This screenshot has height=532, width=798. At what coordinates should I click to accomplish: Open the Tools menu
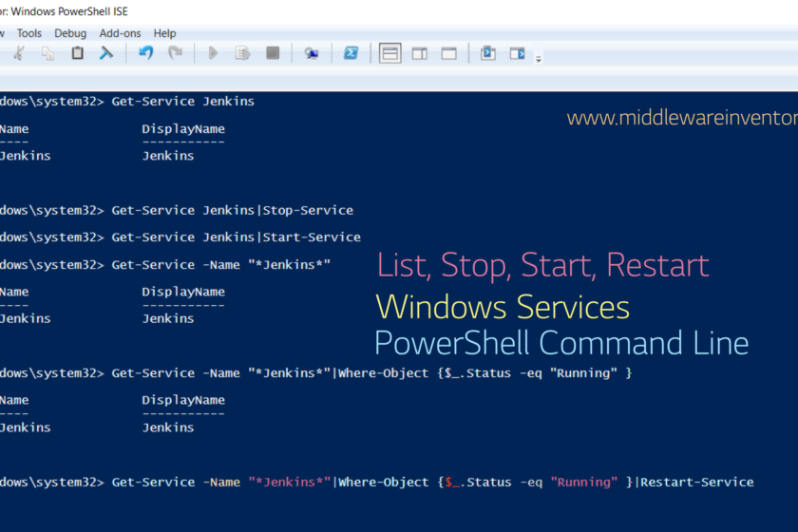point(29,33)
